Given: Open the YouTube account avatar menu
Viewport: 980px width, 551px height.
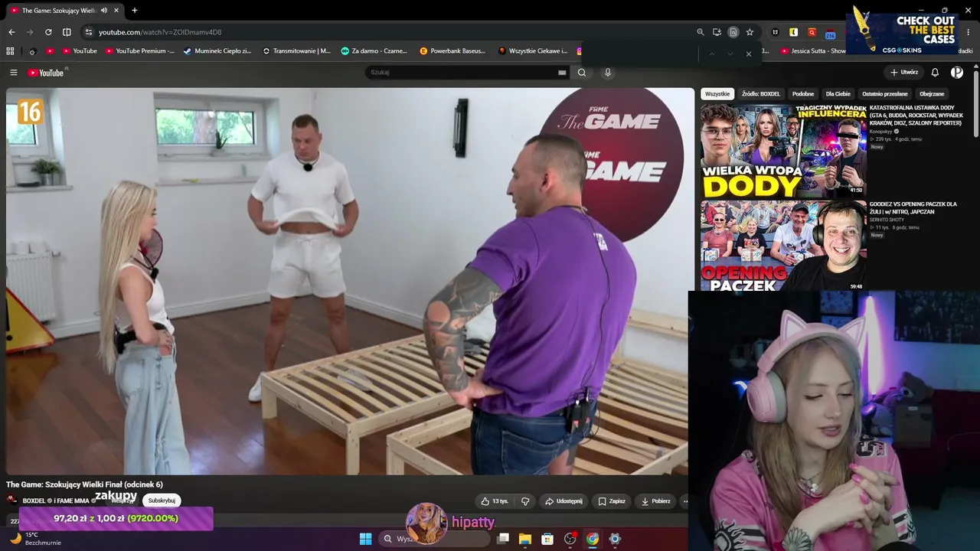Looking at the screenshot, I should pyautogui.click(x=957, y=73).
